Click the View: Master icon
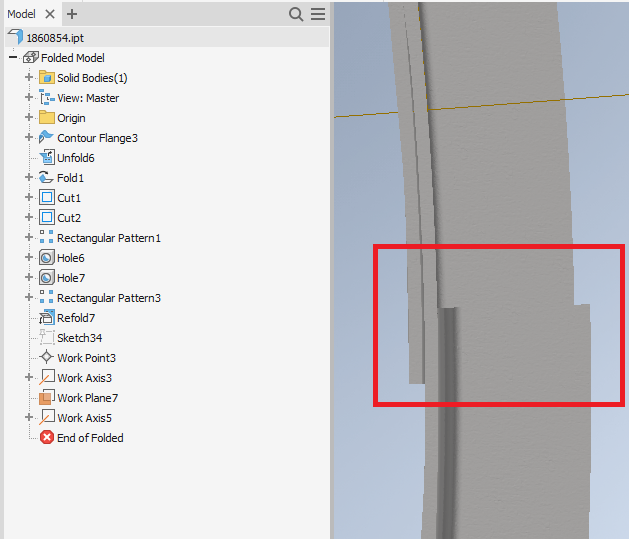The height and width of the screenshot is (539, 629). click(x=47, y=97)
